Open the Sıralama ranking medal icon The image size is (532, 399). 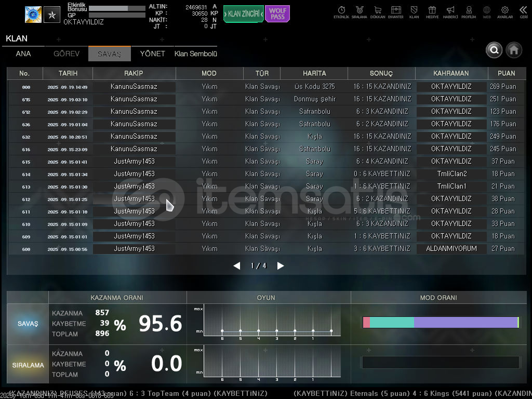point(359,11)
